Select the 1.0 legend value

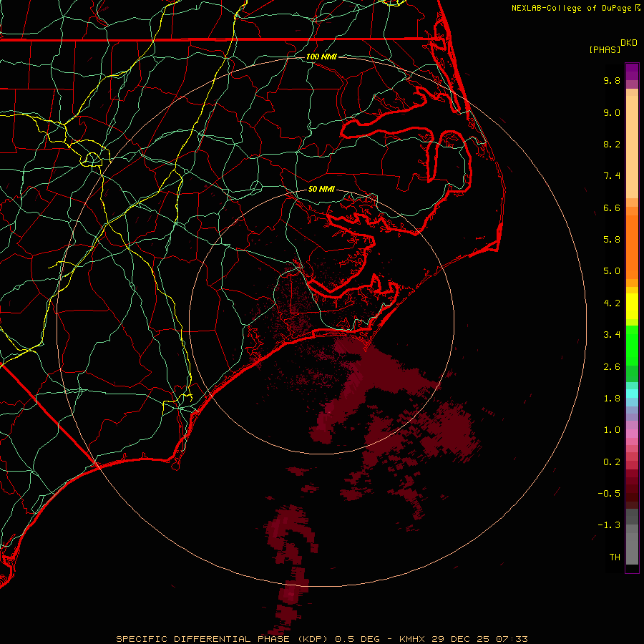[x=612, y=430]
